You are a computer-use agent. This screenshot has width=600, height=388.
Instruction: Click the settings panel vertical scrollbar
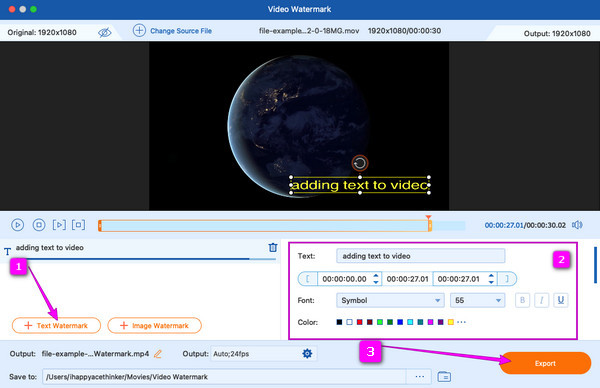(x=595, y=265)
